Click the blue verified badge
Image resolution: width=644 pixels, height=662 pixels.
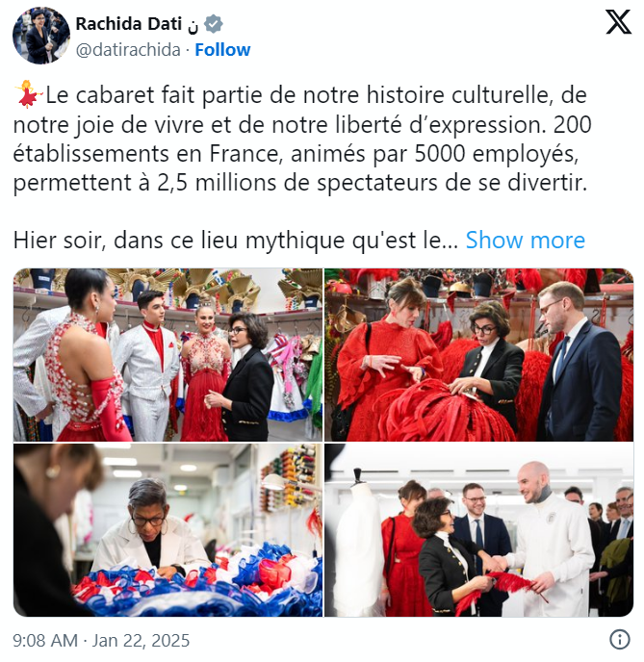214,24
